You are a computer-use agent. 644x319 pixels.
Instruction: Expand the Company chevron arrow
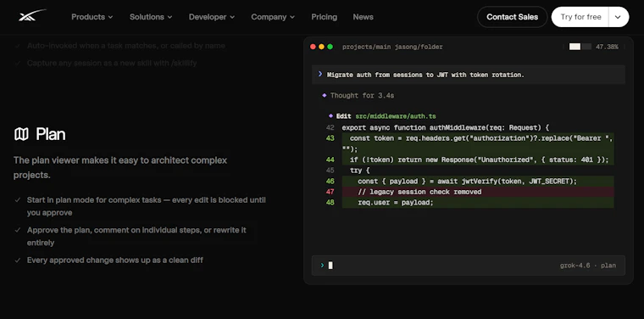292,17
